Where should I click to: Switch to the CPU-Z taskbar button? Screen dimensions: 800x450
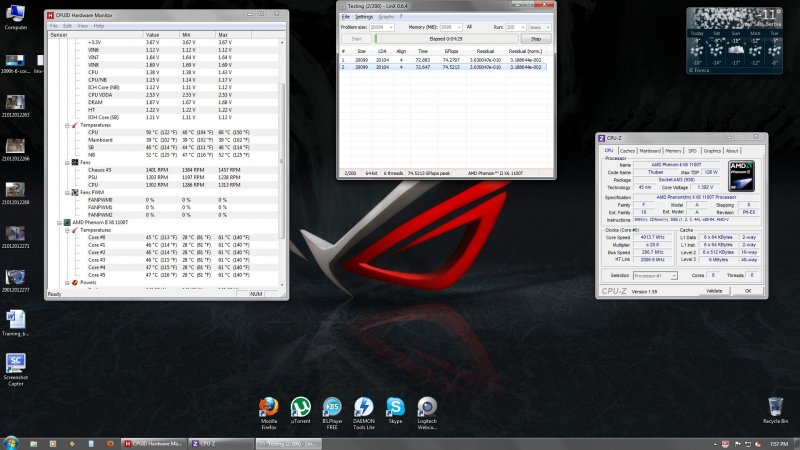click(221, 444)
